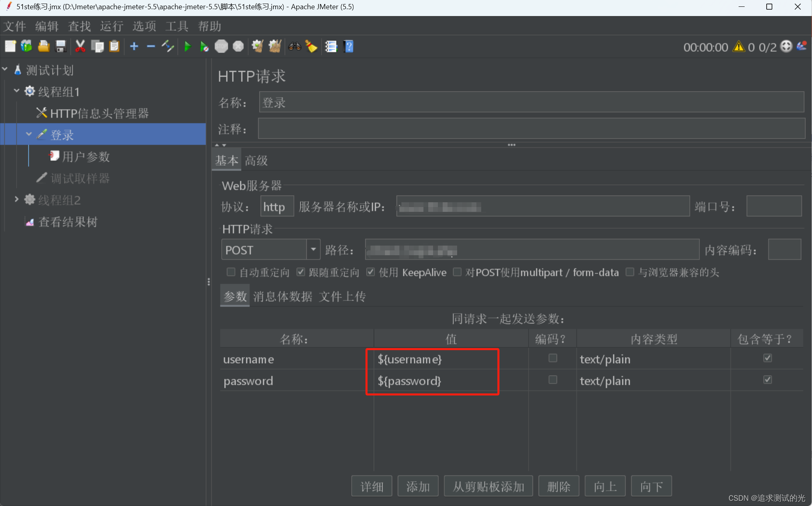Open Help with question mark icon
This screenshot has height=506, width=812.
pos(349,47)
